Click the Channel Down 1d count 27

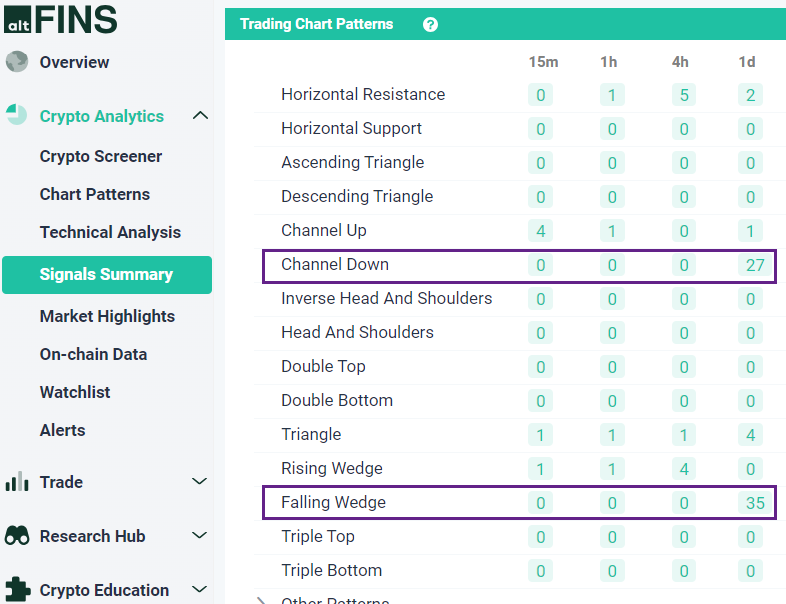(x=755, y=264)
